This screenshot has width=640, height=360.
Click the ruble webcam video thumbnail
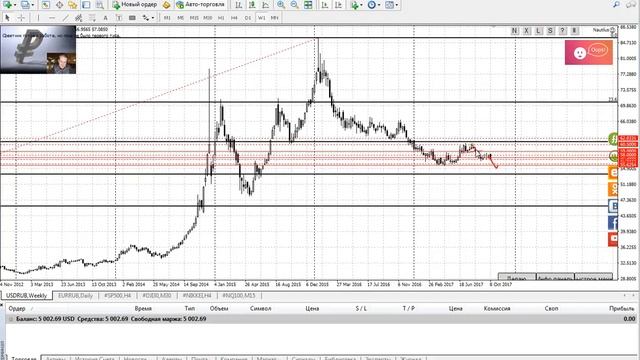click(x=38, y=50)
